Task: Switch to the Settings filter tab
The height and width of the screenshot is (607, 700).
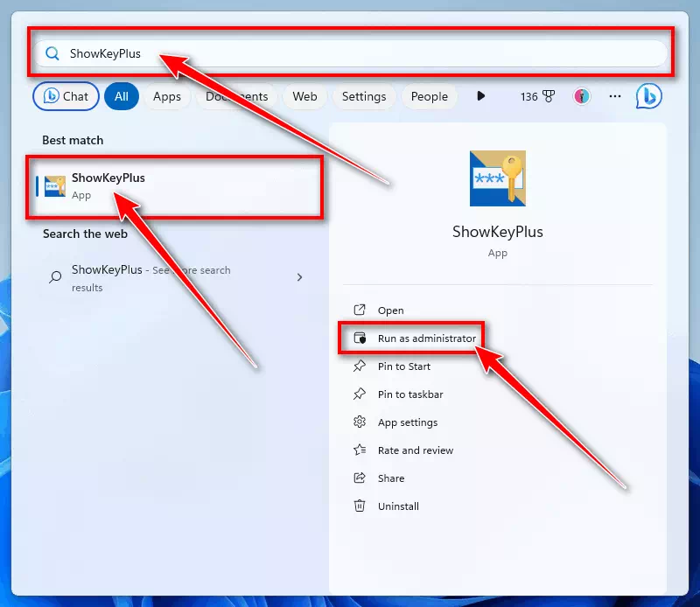Action: click(x=364, y=96)
